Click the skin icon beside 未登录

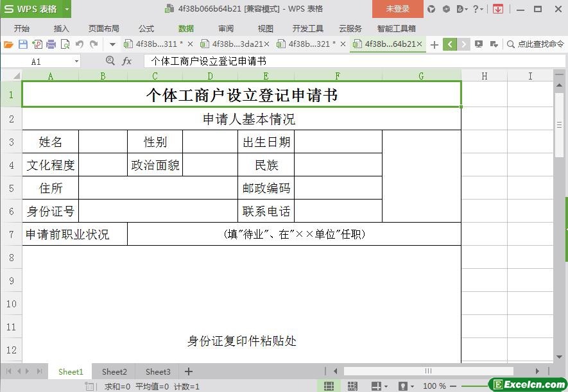tap(431, 9)
